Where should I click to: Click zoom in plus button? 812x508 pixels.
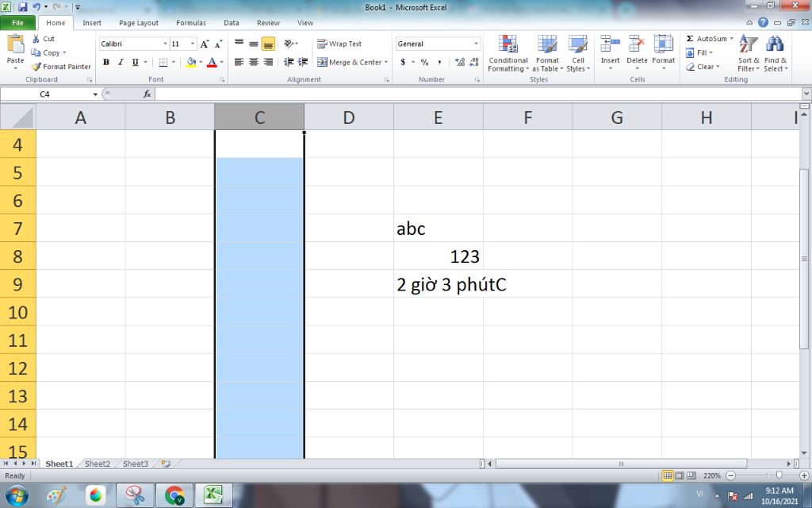click(804, 475)
